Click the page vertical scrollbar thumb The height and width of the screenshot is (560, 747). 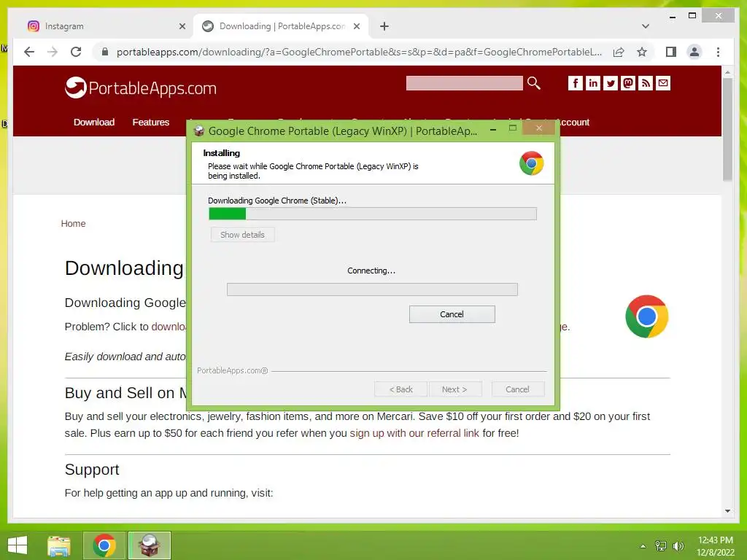[x=727, y=129]
